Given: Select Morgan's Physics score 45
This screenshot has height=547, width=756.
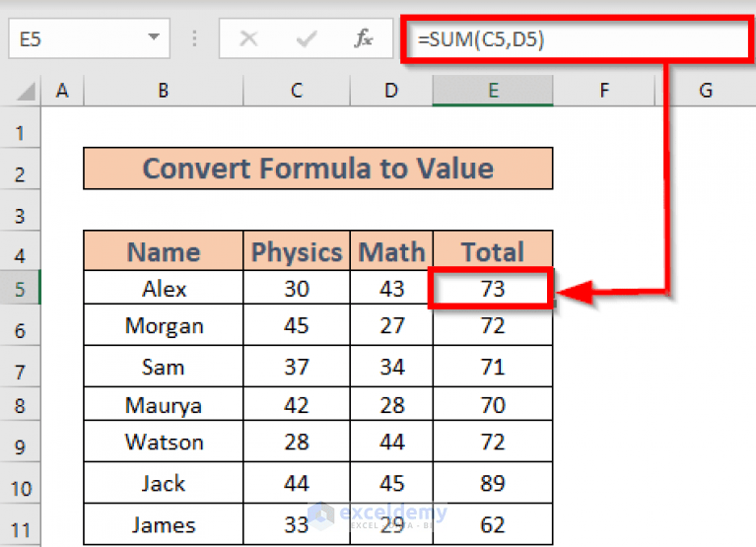Looking at the screenshot, I should click(297, 325).
